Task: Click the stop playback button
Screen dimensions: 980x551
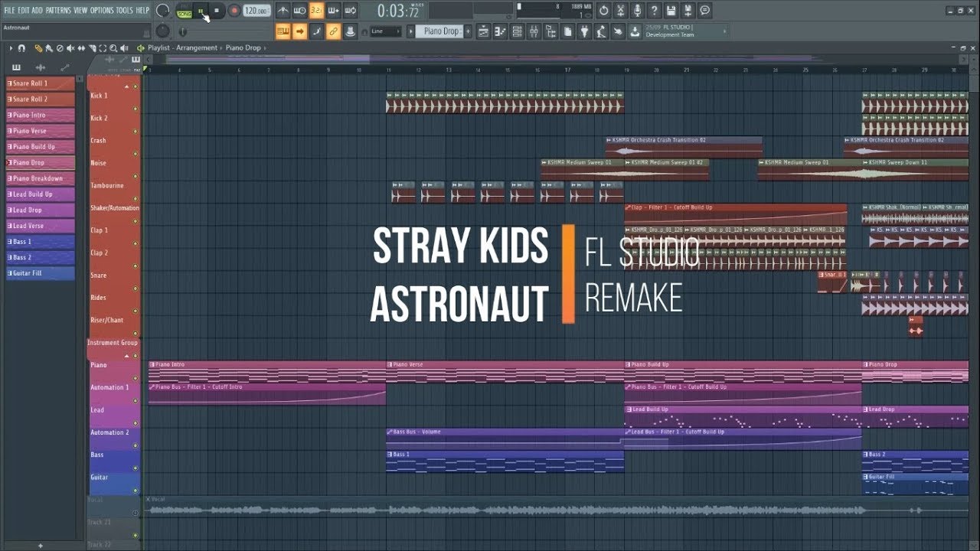Action: 217,11
